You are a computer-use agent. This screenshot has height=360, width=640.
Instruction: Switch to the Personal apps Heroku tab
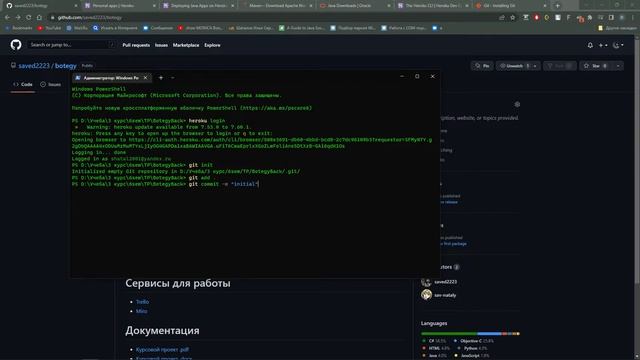pyautogui.click(x=120, y=6)
